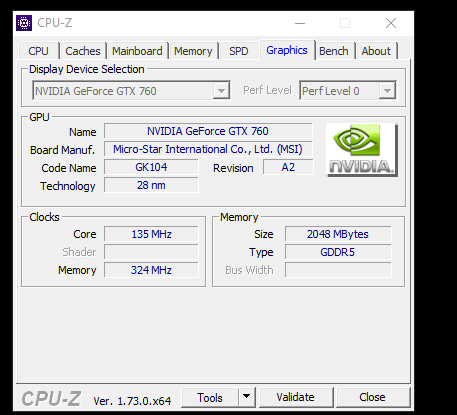Open the SPD tab

point(239,51)
